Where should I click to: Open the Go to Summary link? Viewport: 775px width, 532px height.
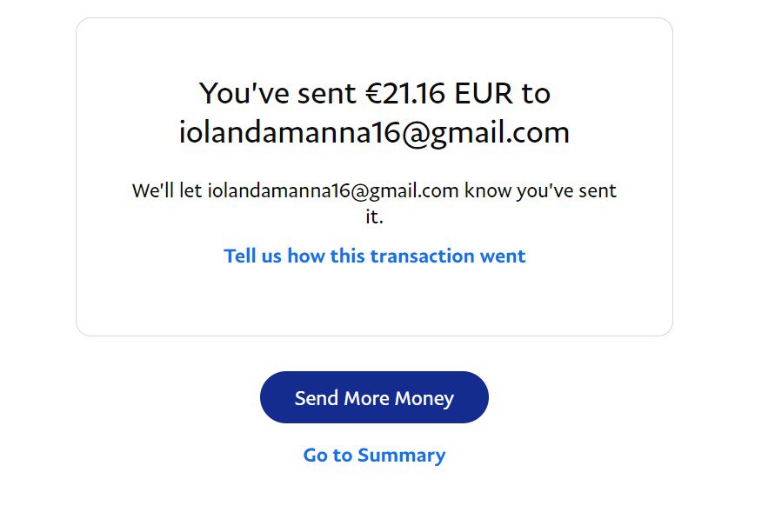coord(374,455)
